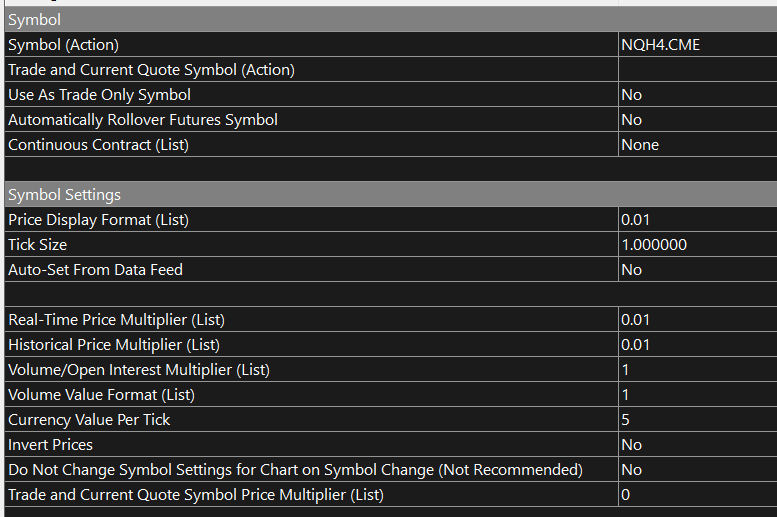Toggle Automatically Rollover Futures Symbol setting value
The image size is (777, 517).
(x=697, y=120)
